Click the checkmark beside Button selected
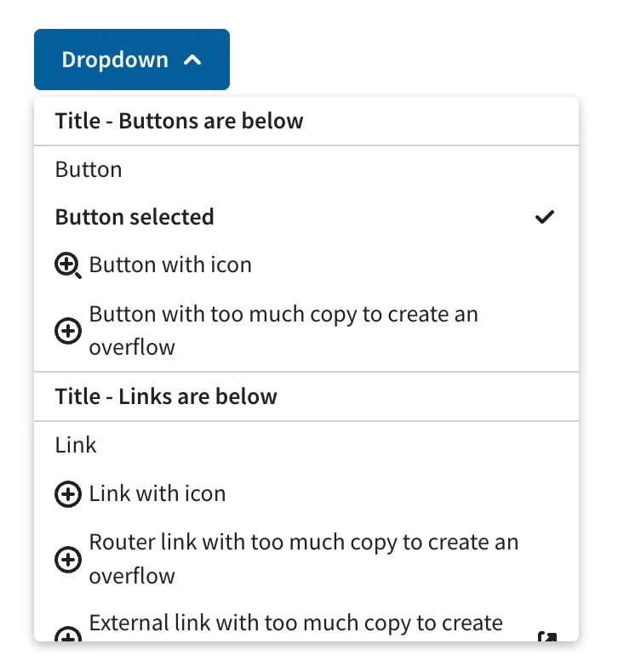 coord(545,217)
